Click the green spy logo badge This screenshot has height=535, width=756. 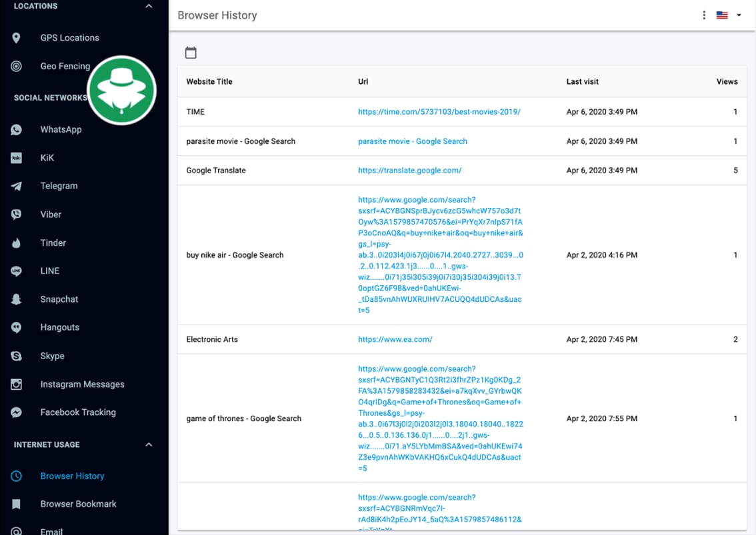(122, 91)
